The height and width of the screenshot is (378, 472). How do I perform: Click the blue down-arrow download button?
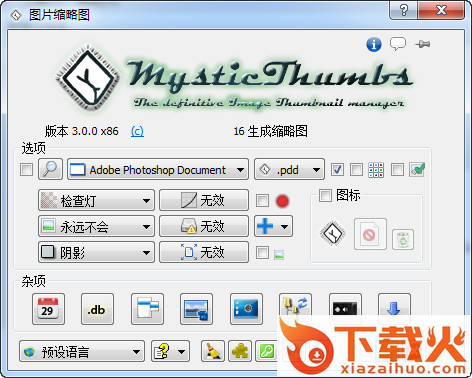(x=394, y=305)
